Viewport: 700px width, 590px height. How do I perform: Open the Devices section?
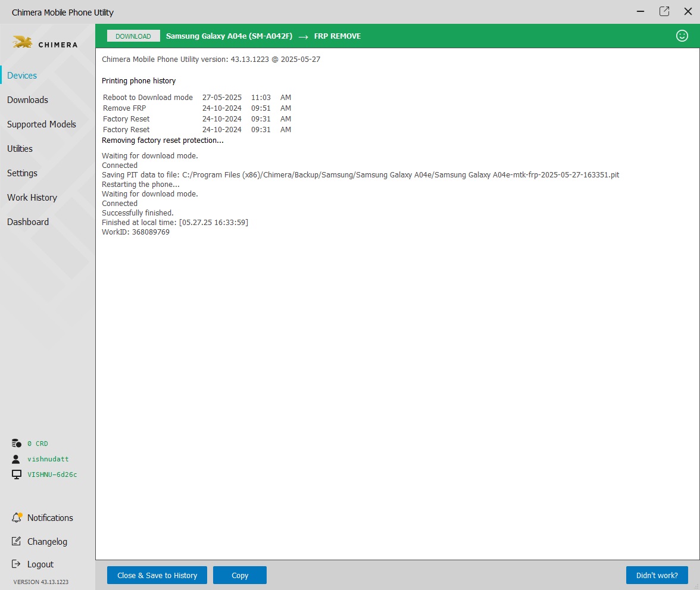[22, 76]
